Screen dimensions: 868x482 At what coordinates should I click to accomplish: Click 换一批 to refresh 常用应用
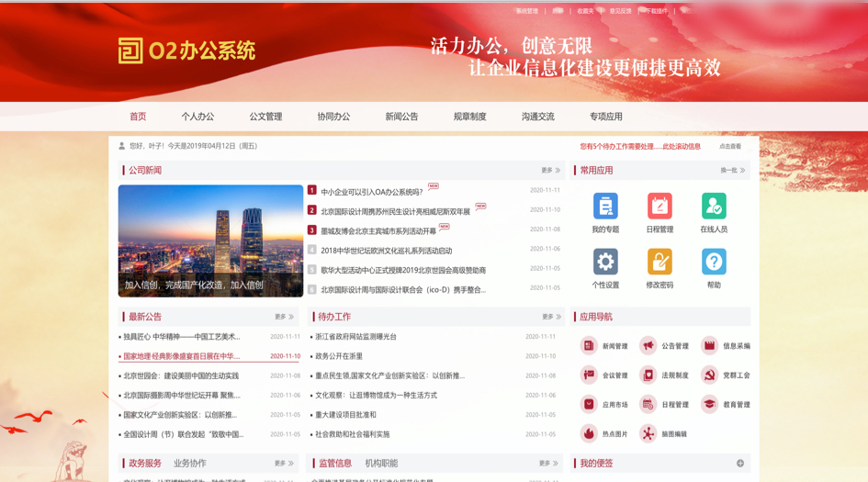click(x=732, y=171)
